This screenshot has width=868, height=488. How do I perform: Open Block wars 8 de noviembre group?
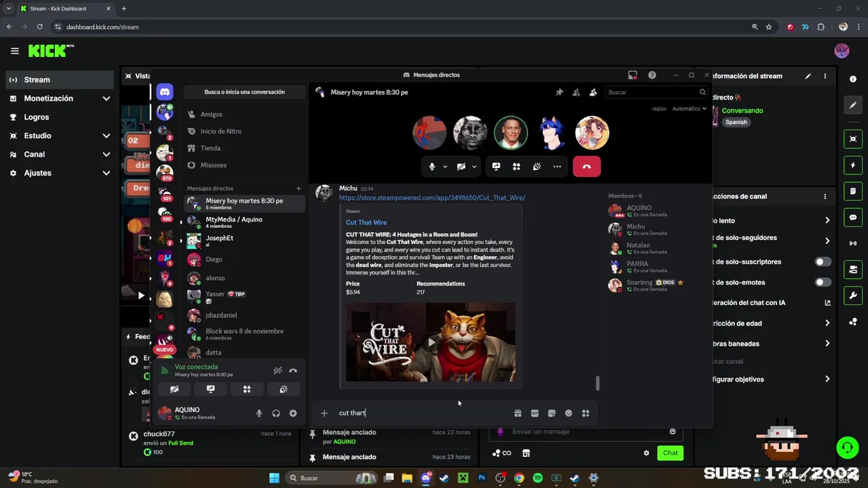coord(244,334)
